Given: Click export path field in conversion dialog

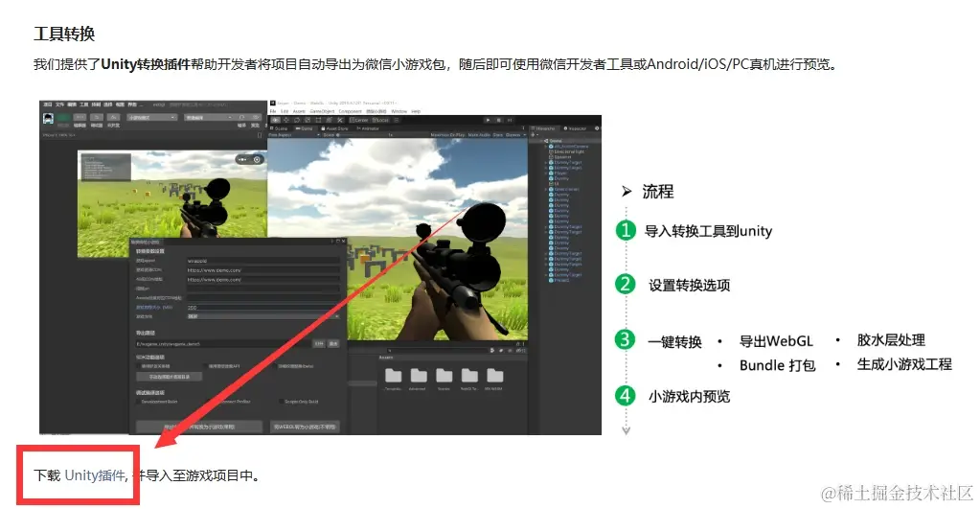Looking at the screenshot, I should (222, 344).
